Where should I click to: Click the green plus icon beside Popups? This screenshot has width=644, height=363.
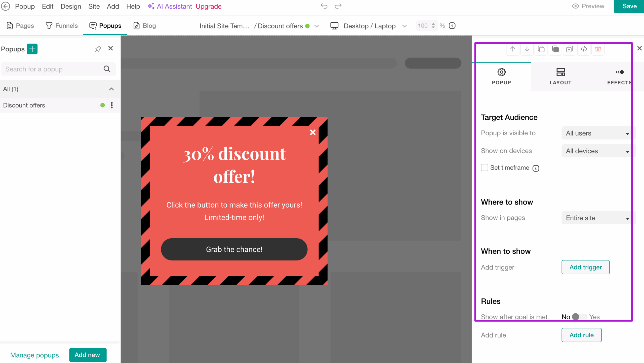point(32,49)
